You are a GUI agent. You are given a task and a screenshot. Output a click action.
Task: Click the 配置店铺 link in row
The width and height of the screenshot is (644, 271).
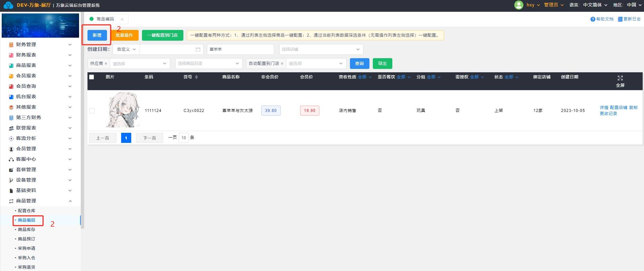click(x=618, y=108)
